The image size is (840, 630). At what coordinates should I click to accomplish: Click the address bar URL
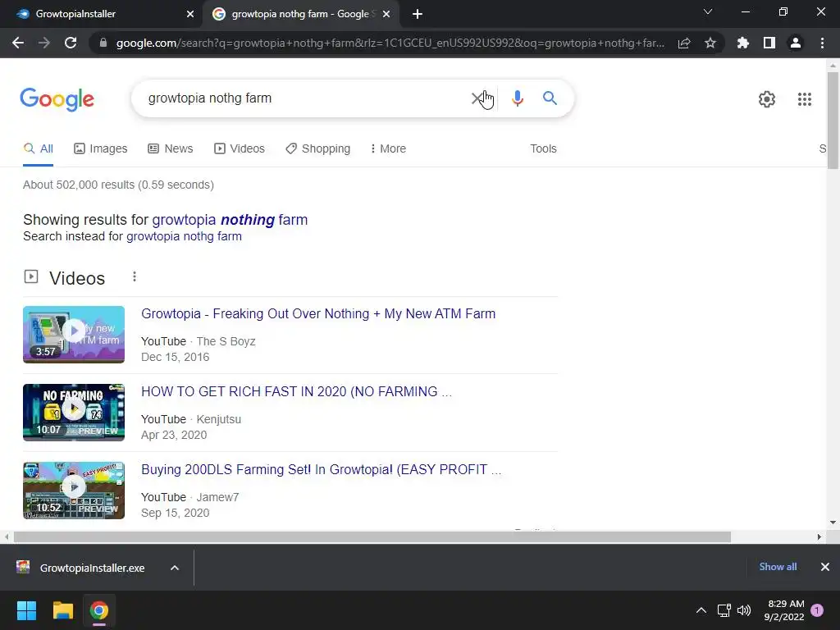click(x=390, y=43)
